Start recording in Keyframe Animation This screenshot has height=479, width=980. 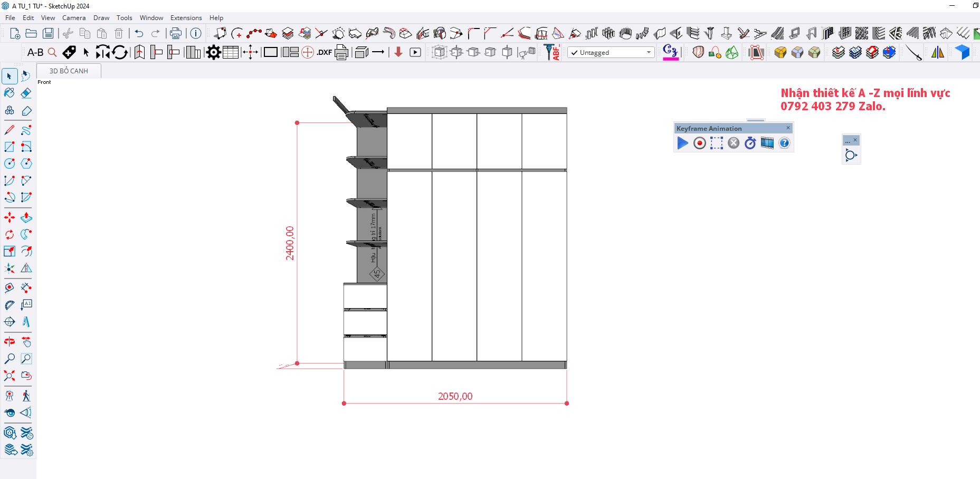(x=699, y=143)
